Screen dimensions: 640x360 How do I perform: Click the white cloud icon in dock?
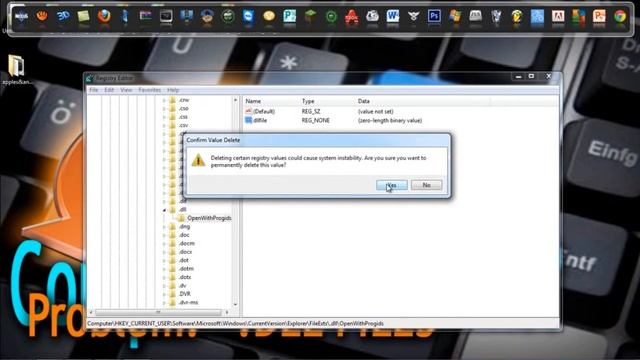tap(372, 16)
